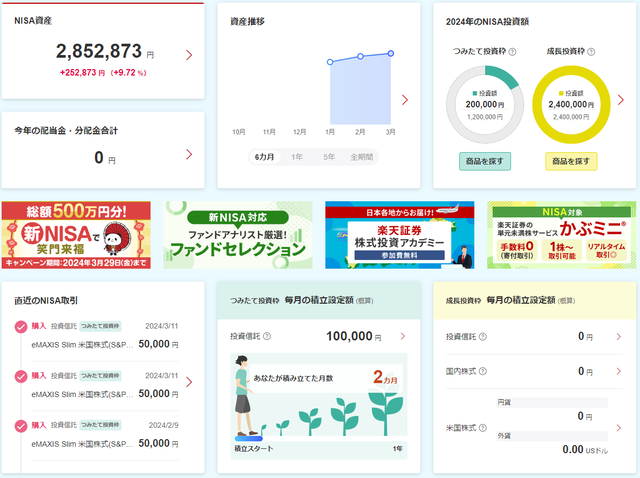Screen dimensions: 640x478
Task: Open 成長投資枠 投資信託 row arrow
Action: (x=618, y=336)
